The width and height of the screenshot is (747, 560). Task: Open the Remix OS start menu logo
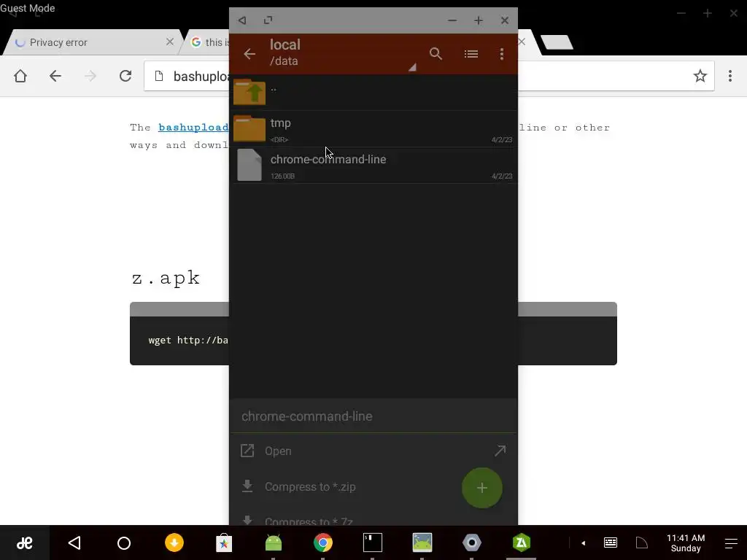coord(25,542)
